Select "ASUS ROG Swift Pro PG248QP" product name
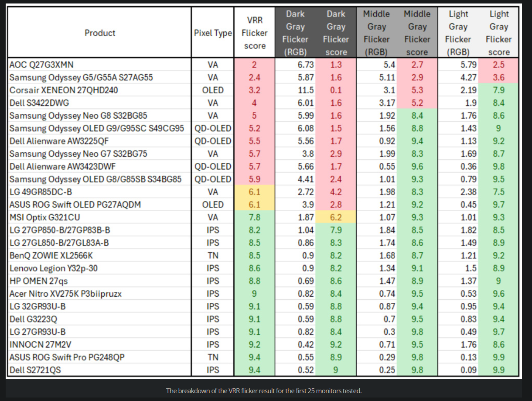 (67, 357)
